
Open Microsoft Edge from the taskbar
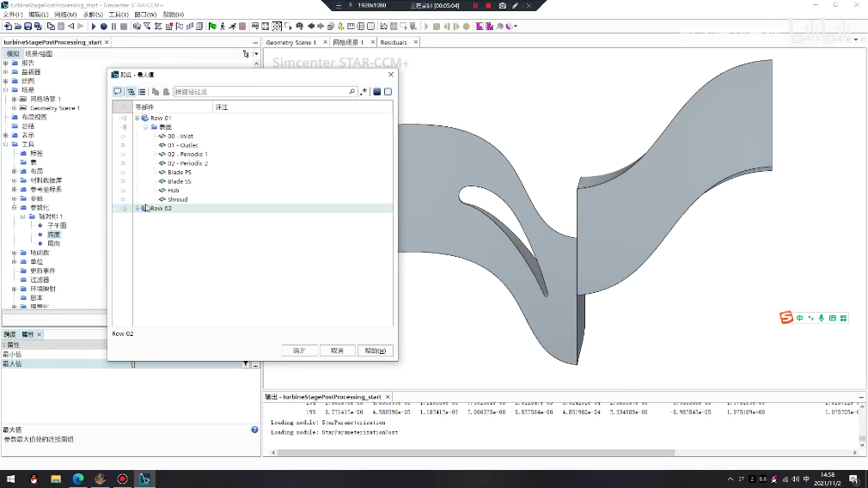(78, 479)
